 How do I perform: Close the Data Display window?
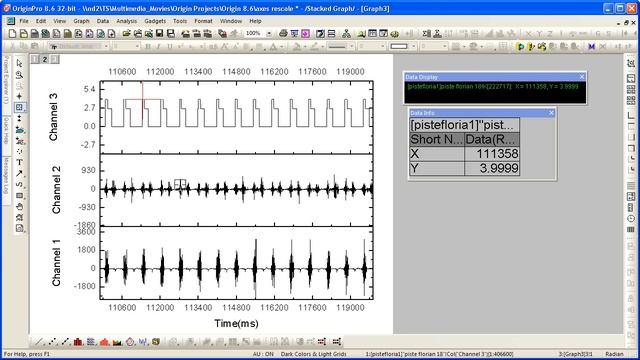[x=582, y=77]
